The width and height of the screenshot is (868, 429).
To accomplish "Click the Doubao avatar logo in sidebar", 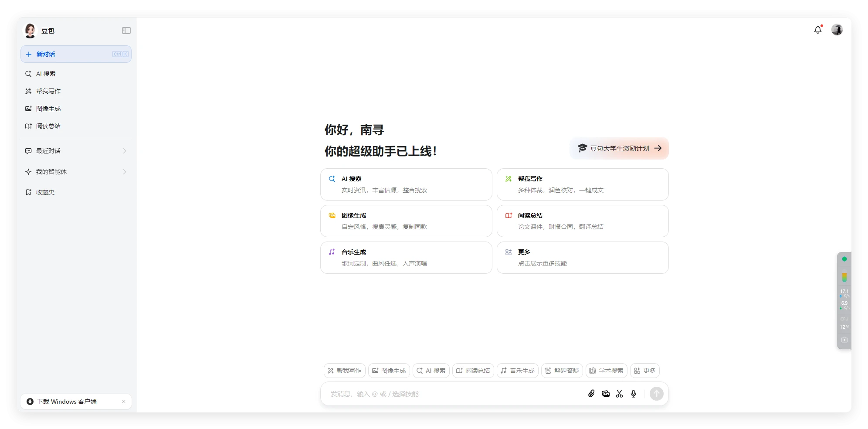I will coord(30,31).
